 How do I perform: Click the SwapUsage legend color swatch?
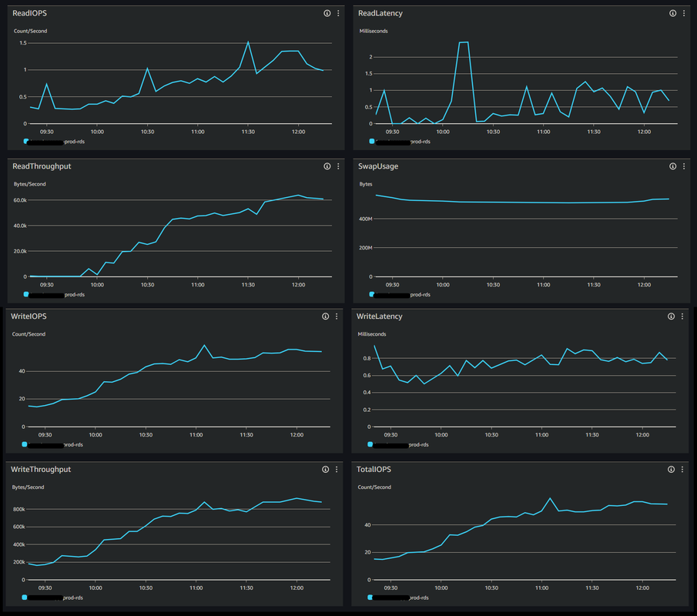tap(372, 294)
